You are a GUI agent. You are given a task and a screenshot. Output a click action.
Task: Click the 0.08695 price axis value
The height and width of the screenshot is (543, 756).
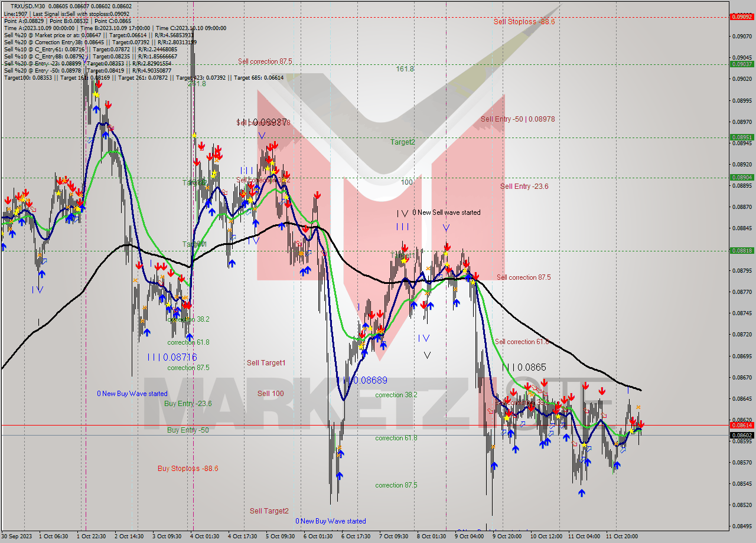(743, 356)
